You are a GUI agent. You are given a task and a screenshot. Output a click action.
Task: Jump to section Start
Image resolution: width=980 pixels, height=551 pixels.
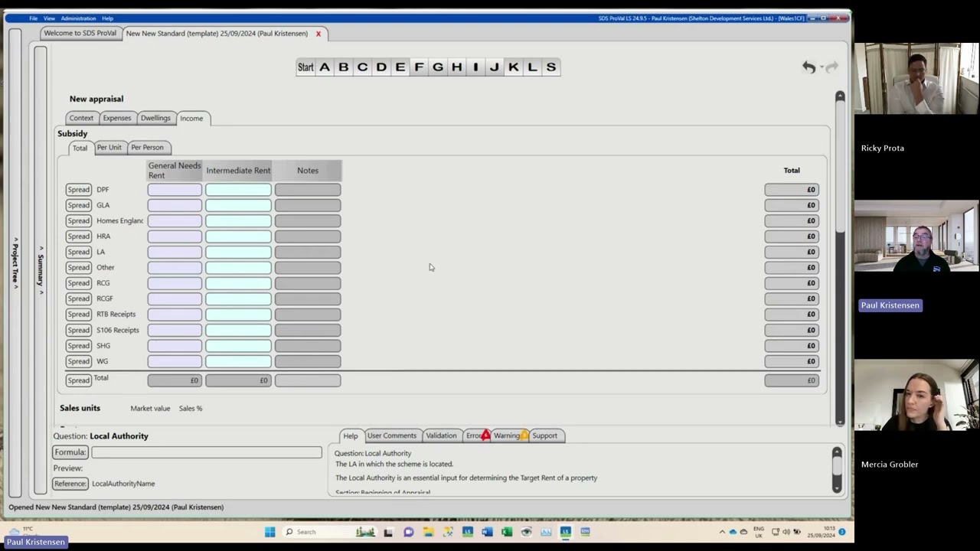(305, 67)
